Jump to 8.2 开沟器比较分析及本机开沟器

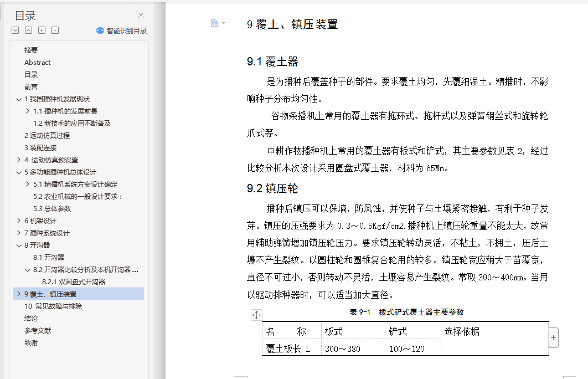(x=86, y=270)
